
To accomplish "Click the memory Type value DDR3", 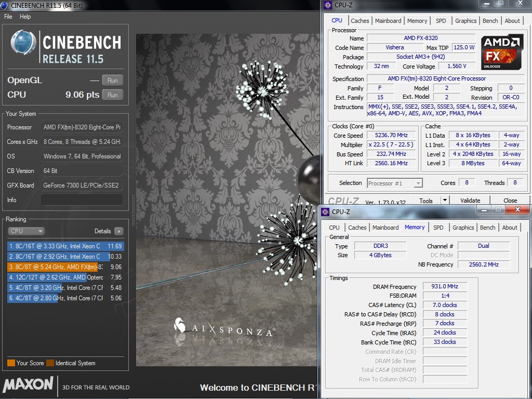I will (x=380, y=246).
